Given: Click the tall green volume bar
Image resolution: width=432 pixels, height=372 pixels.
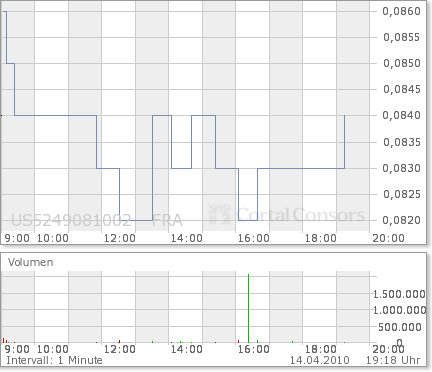Looking at the screenshot, I should (x=248, y=308).
